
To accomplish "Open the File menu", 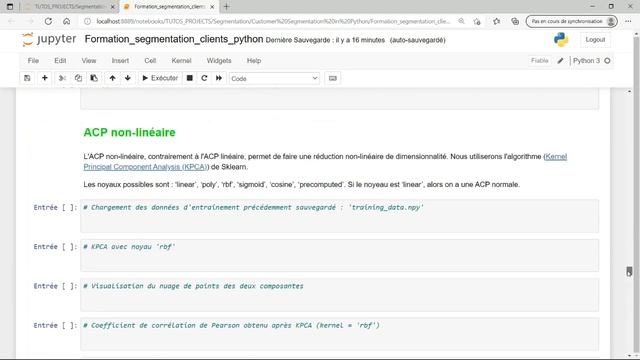I will [x=33, y=60].
